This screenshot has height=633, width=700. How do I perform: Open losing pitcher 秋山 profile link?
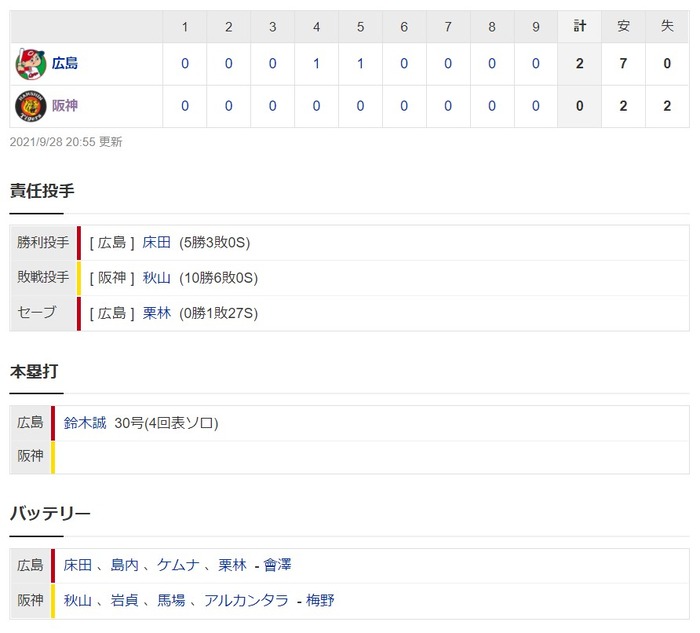coord(157,278)
